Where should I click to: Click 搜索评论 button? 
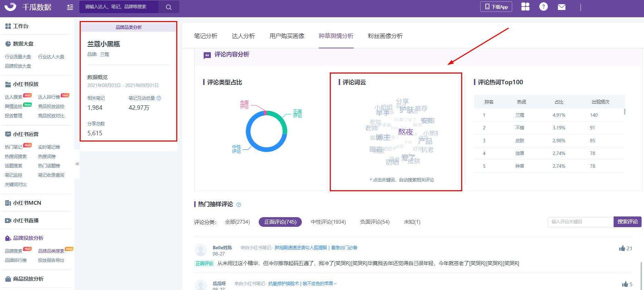click(x=627, y=222)
